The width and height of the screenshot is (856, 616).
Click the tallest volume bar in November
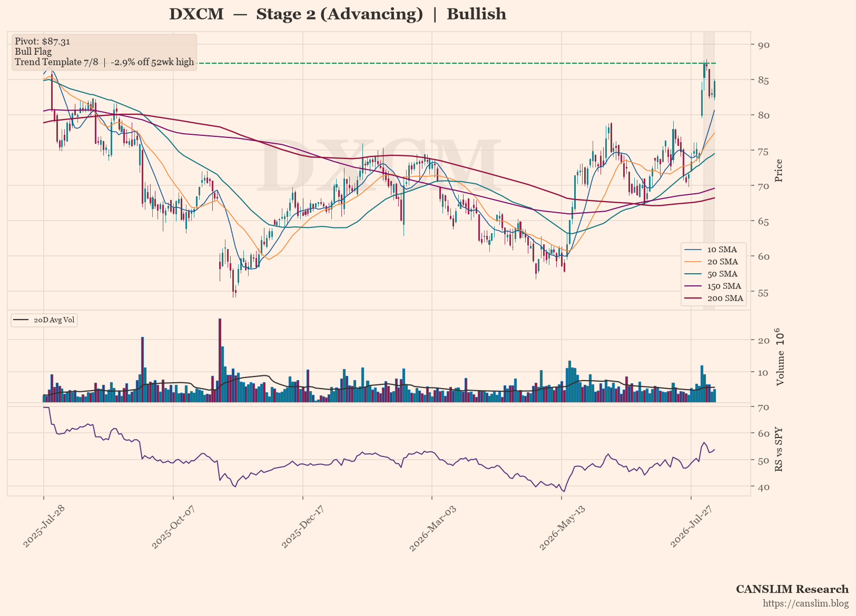coord(220,360)
